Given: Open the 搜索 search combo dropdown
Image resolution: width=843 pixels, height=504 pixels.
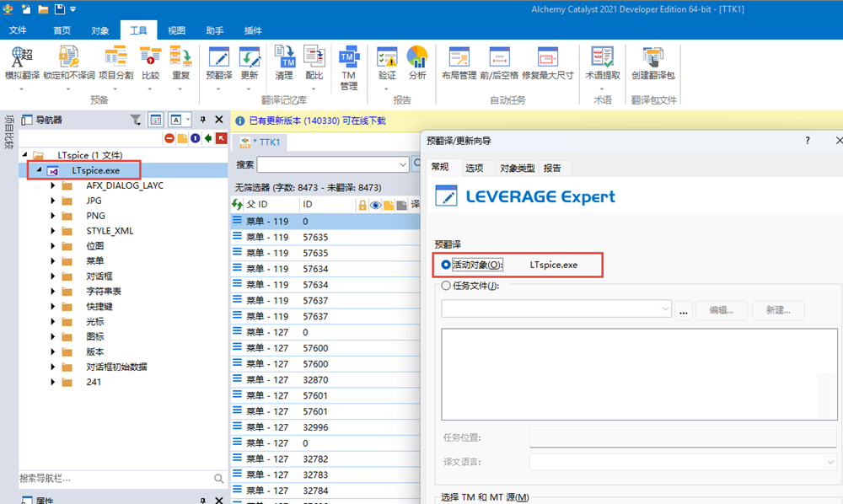Looking at the screenshot, I should [403, 164].
